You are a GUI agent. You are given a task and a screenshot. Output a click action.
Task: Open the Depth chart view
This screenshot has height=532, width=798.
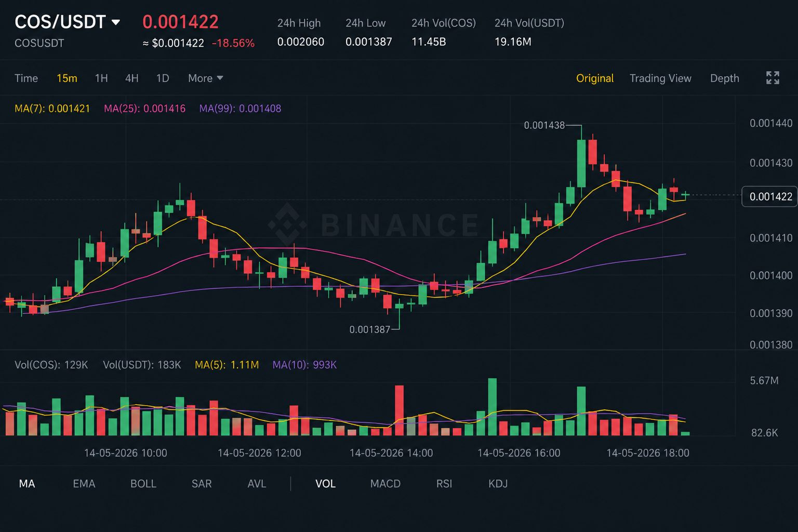(724, 78)
